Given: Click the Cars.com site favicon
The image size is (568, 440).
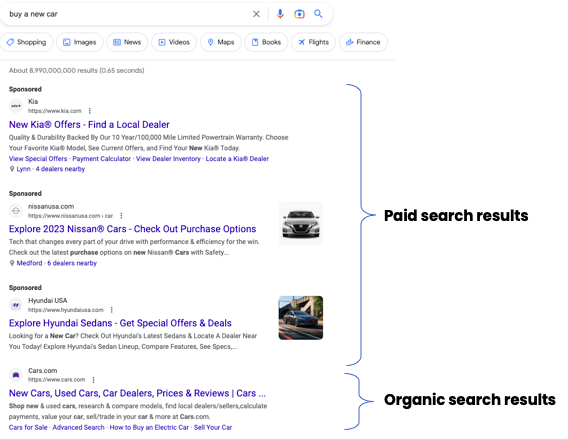Looking at the screenshot, I should [x=16, y=375].
